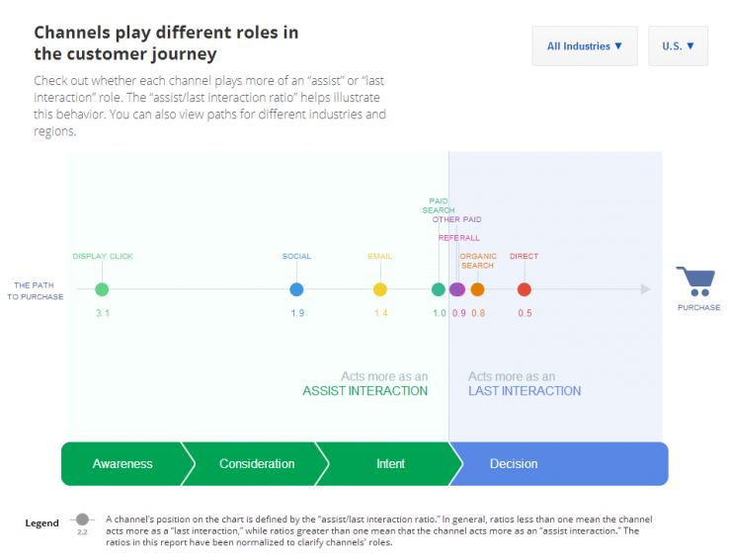729x560 pixels.
Task: Click the purple Other Paid dot
Action: (x=457, y=289)
